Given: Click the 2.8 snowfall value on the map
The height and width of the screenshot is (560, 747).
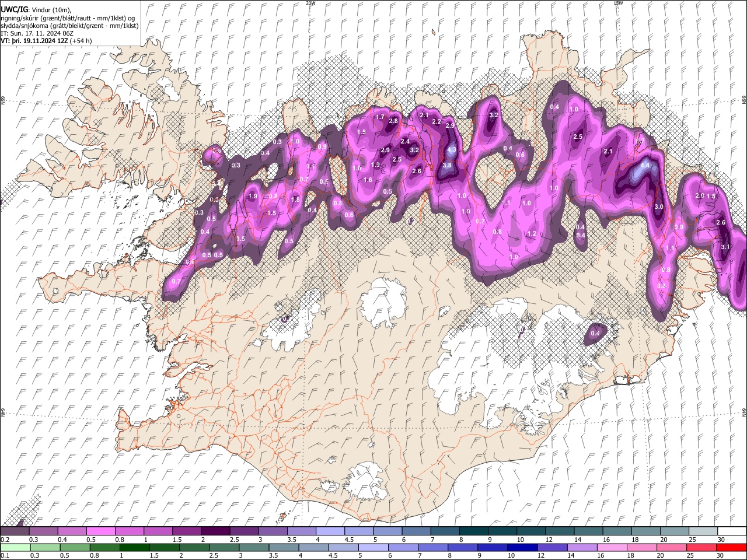Looking at the screenshot, I should pyautogui.click(x=393, y=121).
